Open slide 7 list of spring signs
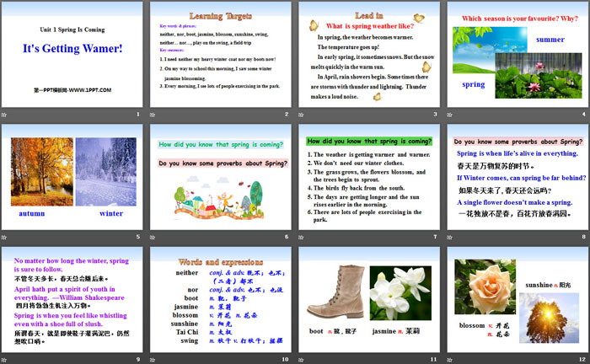590x364 pixels. (369, 177)
